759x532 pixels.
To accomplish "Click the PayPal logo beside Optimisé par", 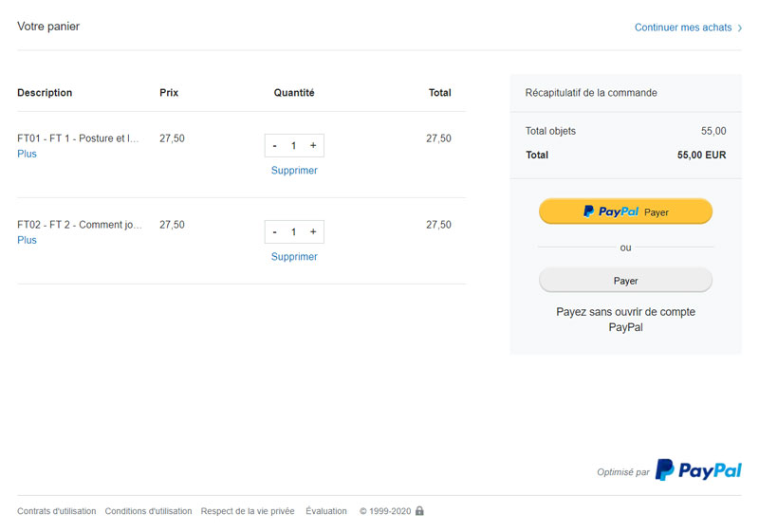I will [698, 470].
